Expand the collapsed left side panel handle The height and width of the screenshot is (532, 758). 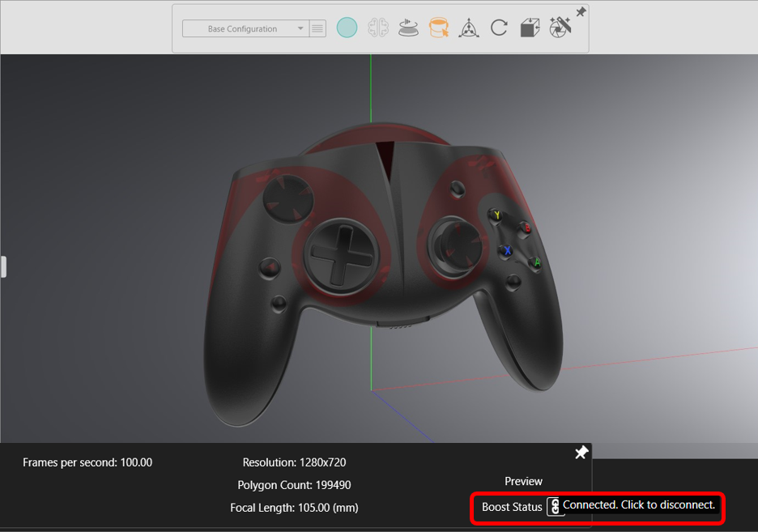click(3, 266)
